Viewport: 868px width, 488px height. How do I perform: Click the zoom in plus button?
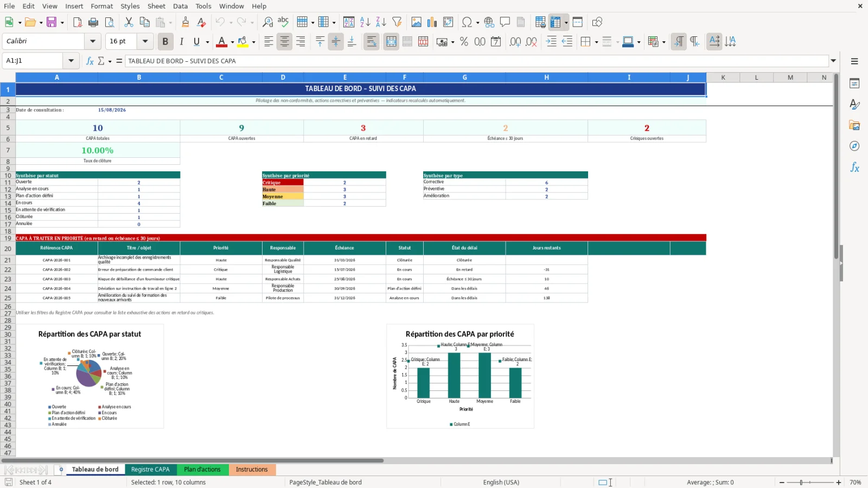[839, 483]
